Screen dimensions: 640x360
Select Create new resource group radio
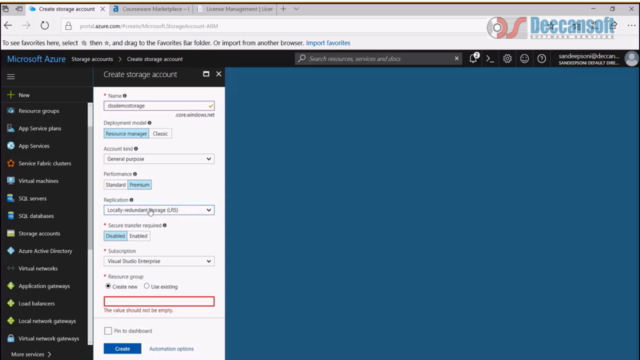click(x=108, y=286)
